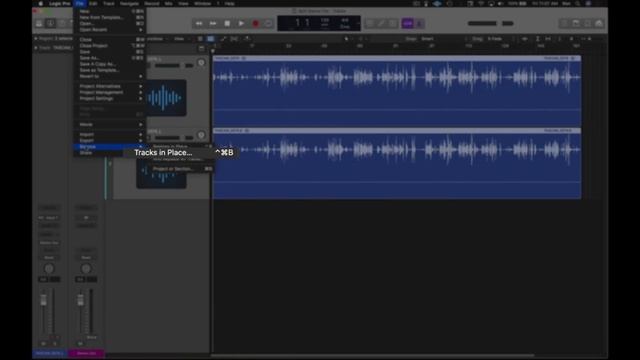Expand the Project Alternatives submenu

(x=110, y=87)
